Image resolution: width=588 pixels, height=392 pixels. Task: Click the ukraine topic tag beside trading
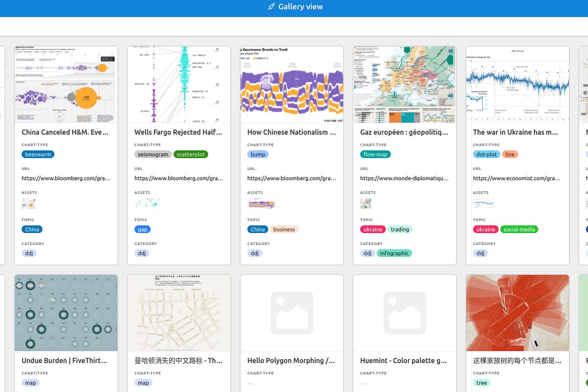click(x=373, y=229)
